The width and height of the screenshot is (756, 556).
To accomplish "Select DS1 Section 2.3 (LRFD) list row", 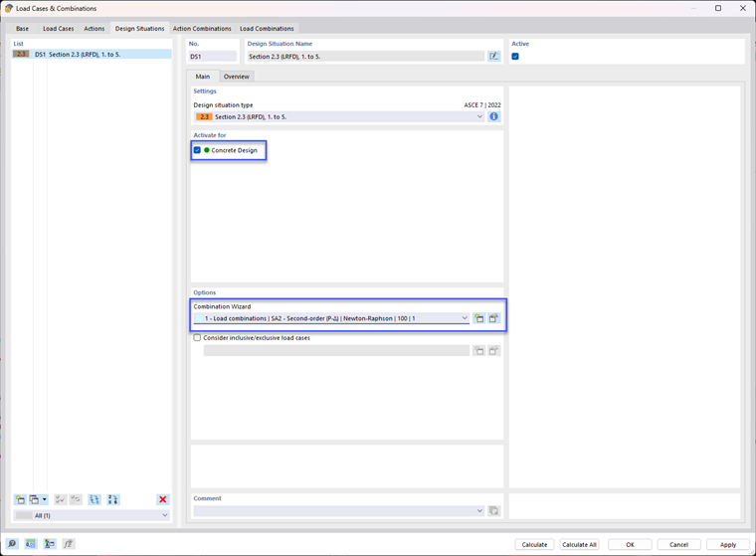I will tap(92, 54).
